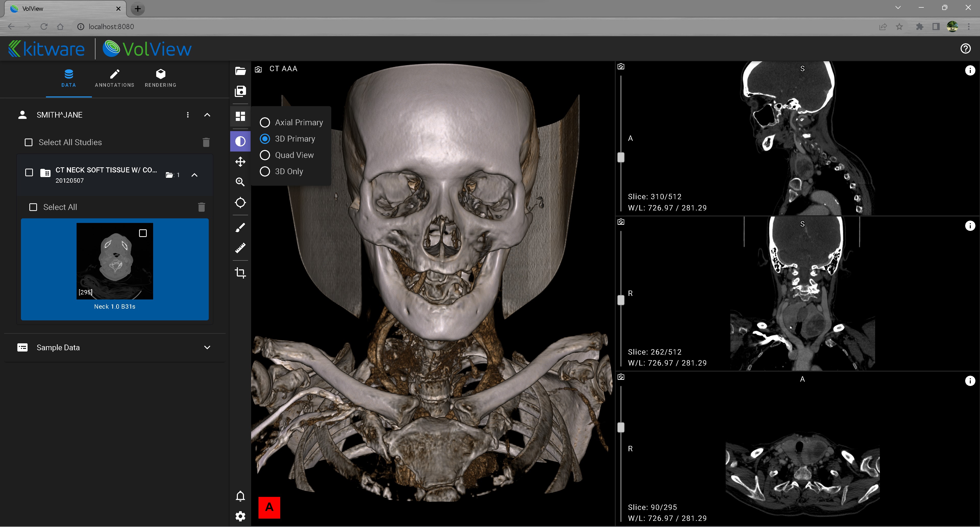Go to browser home page
Image resolution: width=980 pixels, height=527 pixels.
(x=60, y=27)
